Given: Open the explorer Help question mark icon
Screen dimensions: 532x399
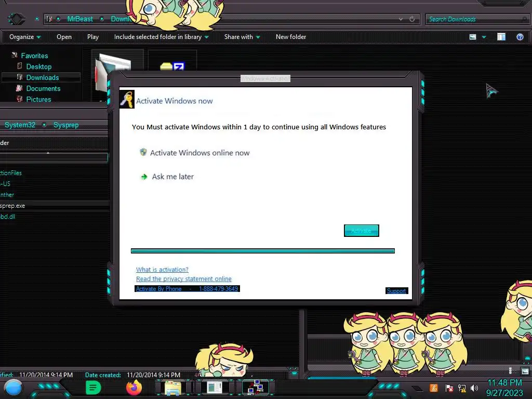Looking at the screenshot, I should (x=520, y=37).
